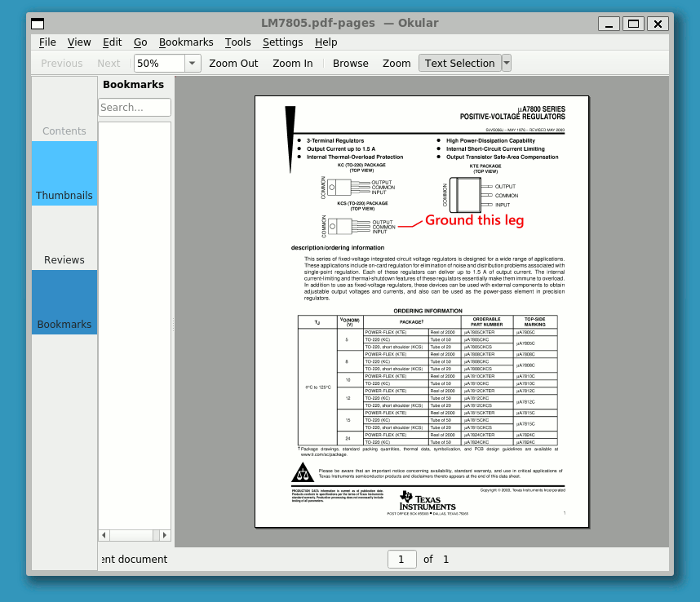Click the current page number field
700x602 pixels.
[401, 559]
